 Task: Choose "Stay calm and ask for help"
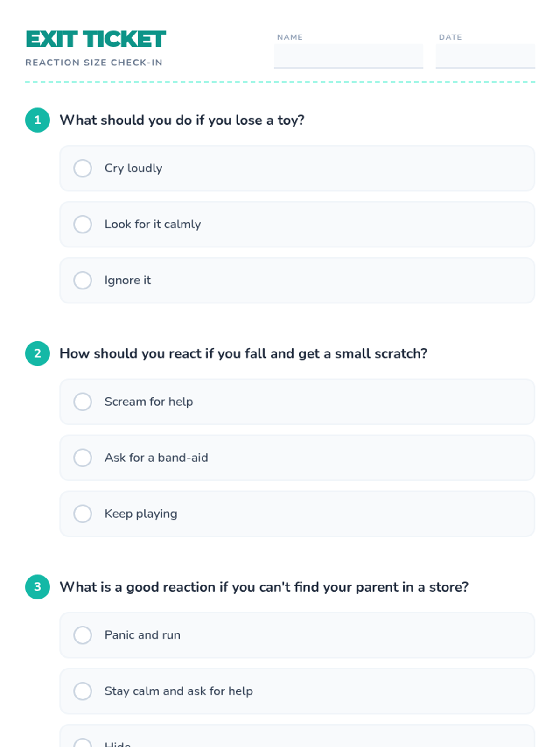pyautogui.click(x=83, y=691)
